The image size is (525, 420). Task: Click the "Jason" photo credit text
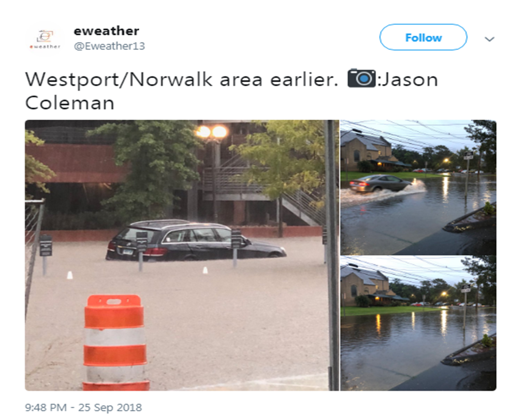(410, 79)
